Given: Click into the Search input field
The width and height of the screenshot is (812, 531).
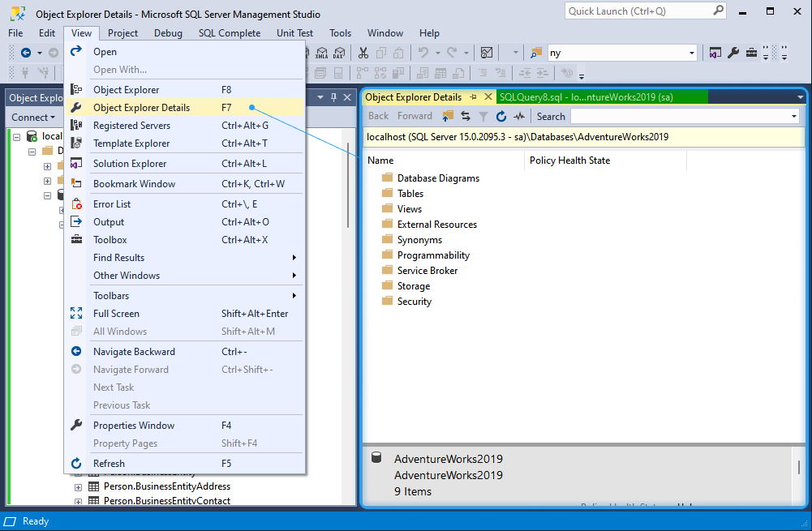Looking at the screenshot, I should [681, 117].
